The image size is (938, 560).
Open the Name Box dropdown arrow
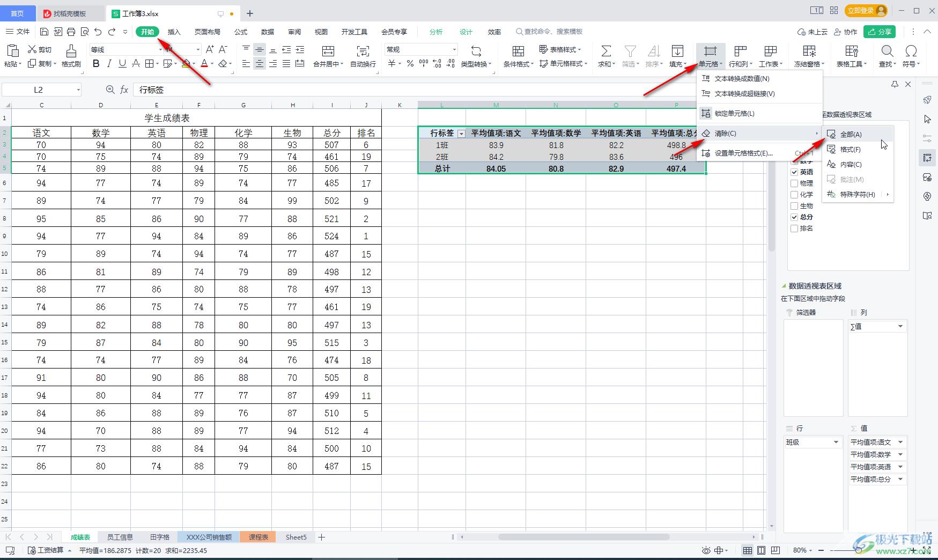[78, 90]
